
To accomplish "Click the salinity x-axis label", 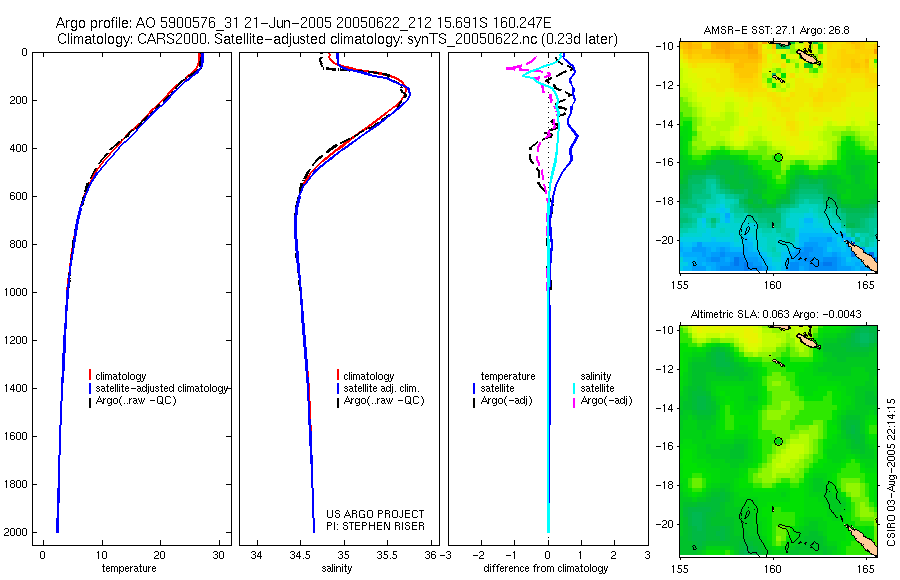I will click(x=337, y=568).
